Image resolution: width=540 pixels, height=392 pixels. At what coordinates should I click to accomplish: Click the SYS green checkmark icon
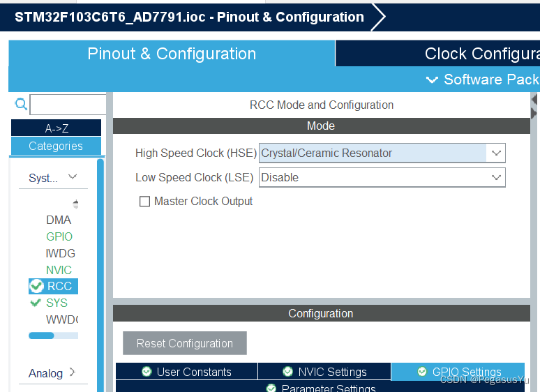36,303
